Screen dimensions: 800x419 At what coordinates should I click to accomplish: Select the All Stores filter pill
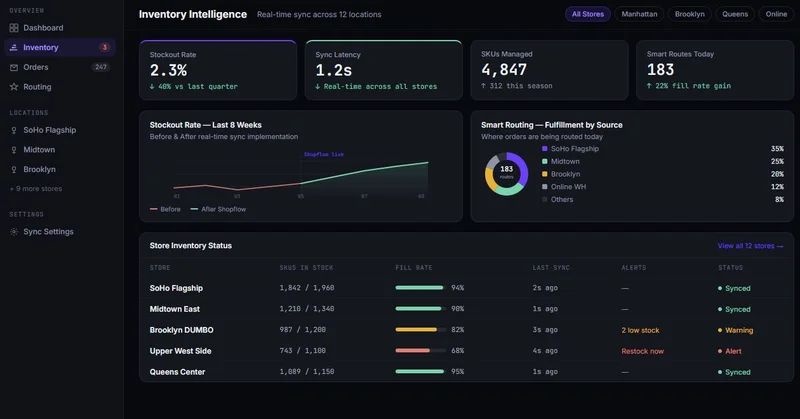tap(588, 14)
